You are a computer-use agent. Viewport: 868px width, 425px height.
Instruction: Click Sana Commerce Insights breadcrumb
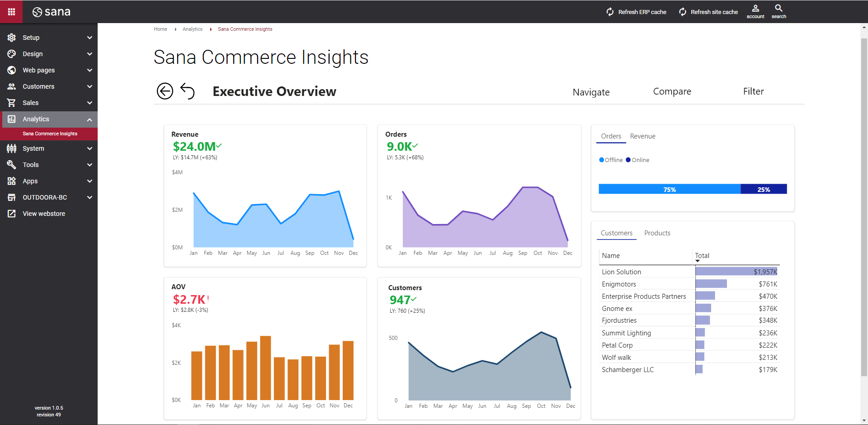[x=245, y=29]
